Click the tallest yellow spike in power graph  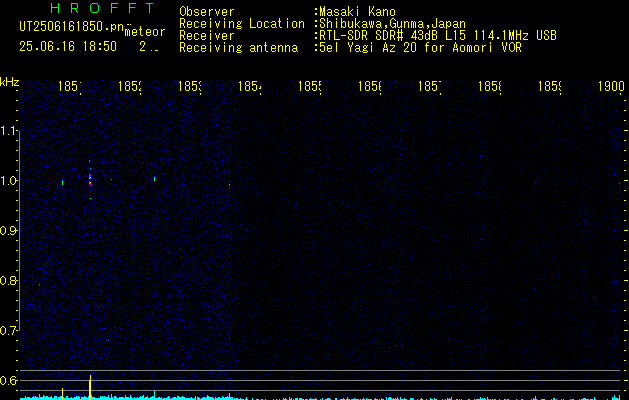click(90, 387)
